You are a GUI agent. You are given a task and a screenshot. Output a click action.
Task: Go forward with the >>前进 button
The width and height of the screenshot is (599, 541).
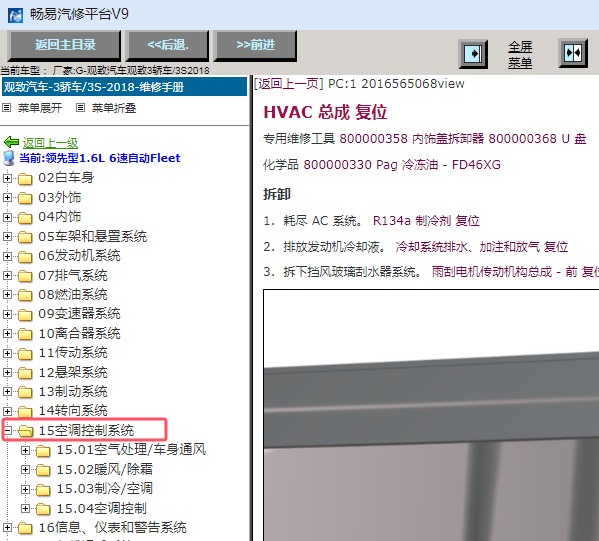pyautogui.click(x=255, y=45)
